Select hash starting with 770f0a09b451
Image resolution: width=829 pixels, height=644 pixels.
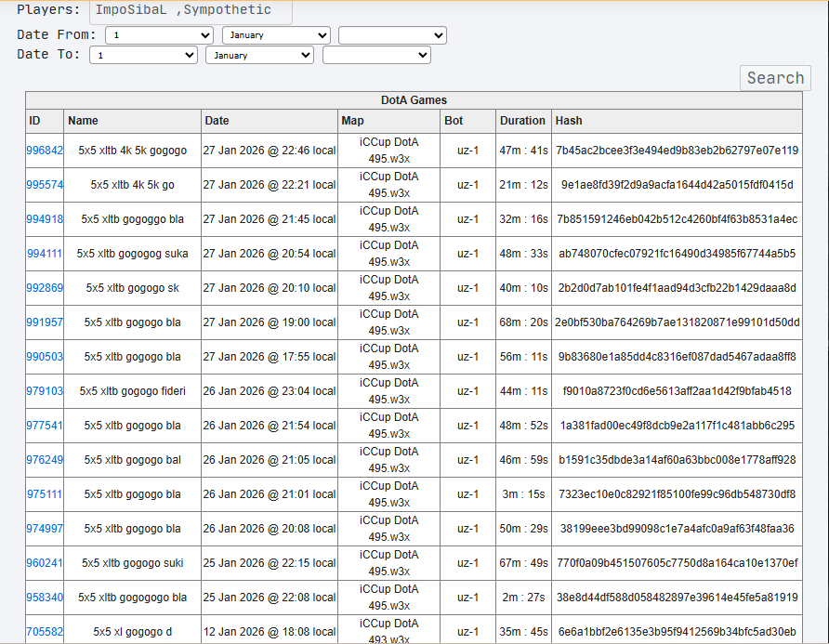point(677,563)
